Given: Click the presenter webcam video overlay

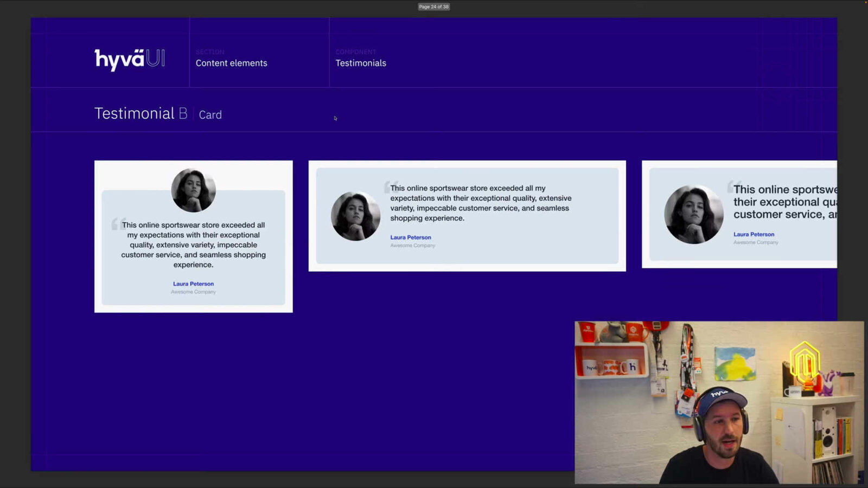Looking at the screenshot, I should click(719, 402).
